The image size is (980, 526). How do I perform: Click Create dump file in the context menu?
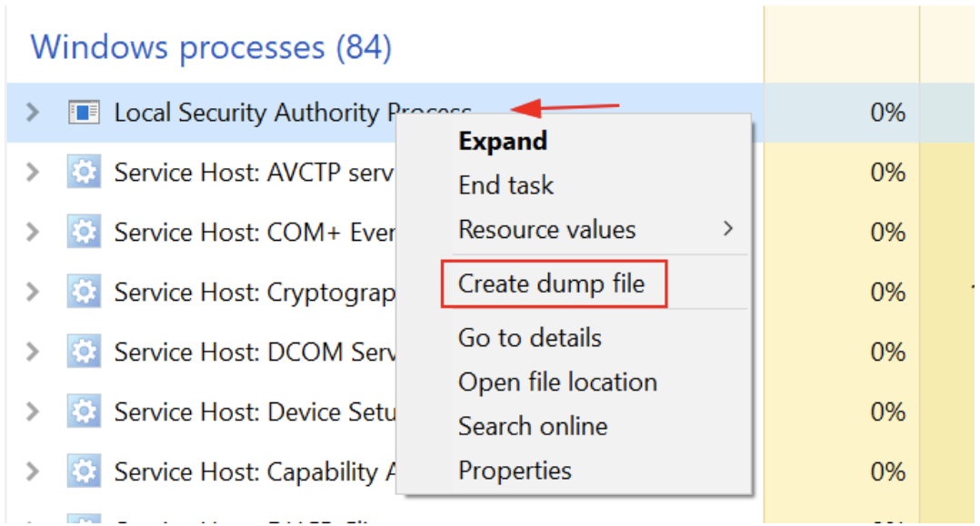[551, 284]
